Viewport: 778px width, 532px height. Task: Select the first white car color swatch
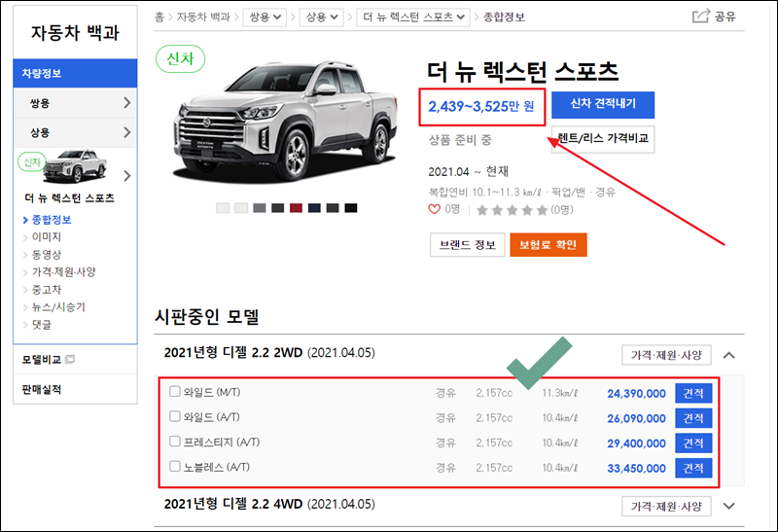click(223, 208)
